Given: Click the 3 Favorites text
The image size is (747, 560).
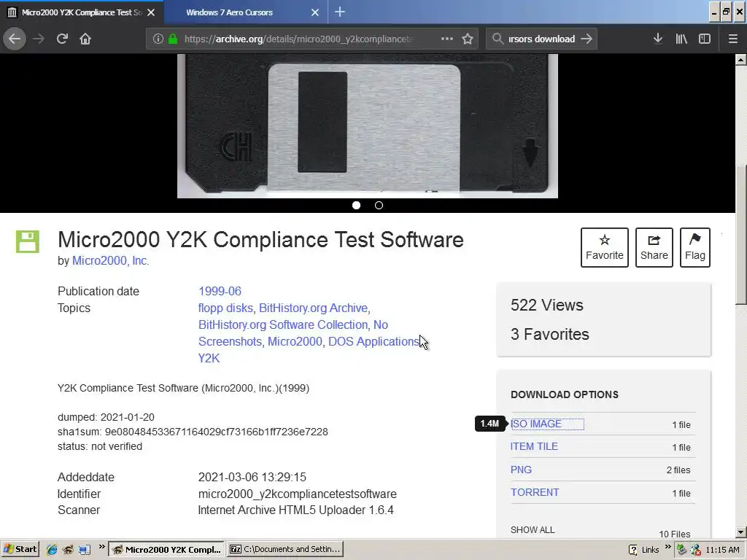Looking at the screenshot, I should click(550, 334).
